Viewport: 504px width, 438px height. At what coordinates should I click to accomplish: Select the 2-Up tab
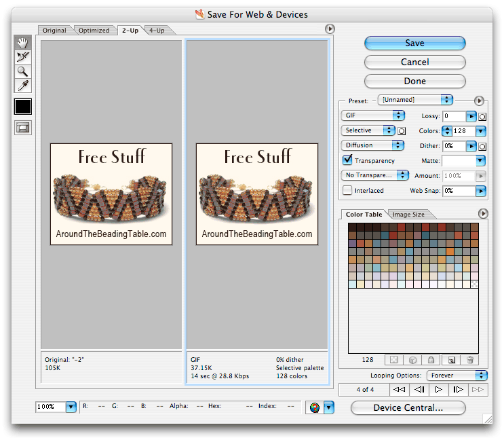pos(130,31)
